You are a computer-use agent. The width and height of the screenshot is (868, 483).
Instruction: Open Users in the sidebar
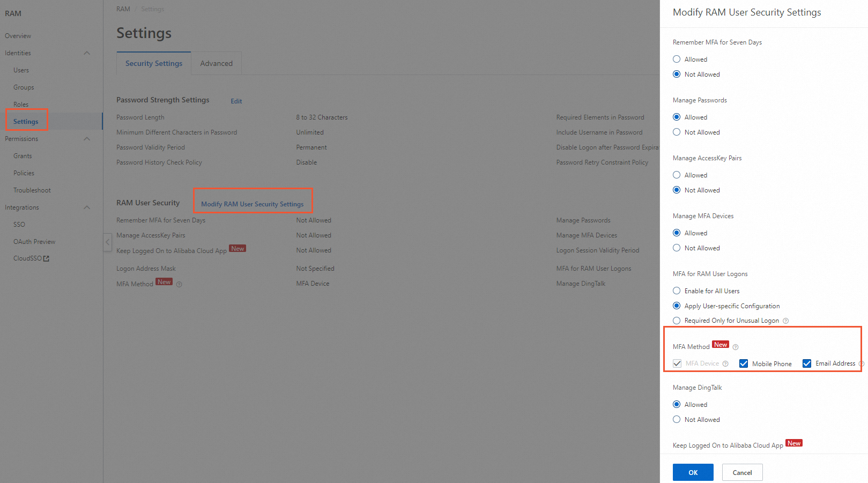click(x=21, y=70)
